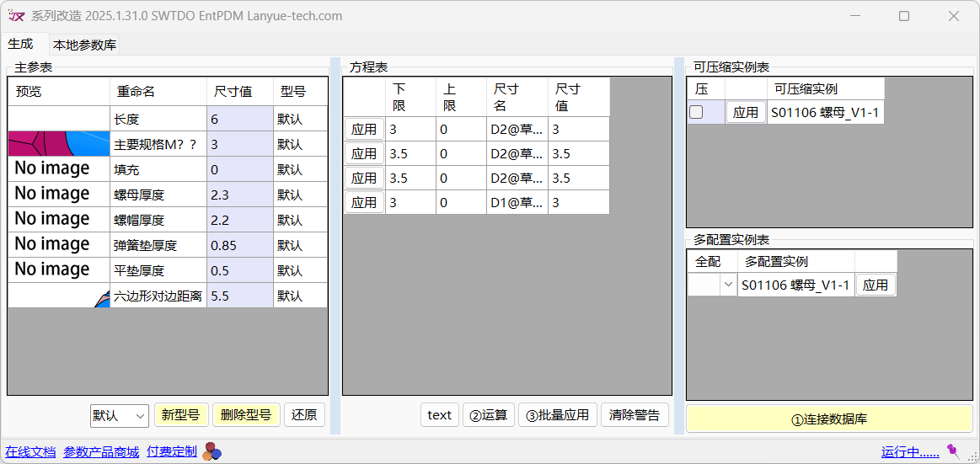Switch to the 本地参数库 tab
980x464 pixels.
click(84, 45)
